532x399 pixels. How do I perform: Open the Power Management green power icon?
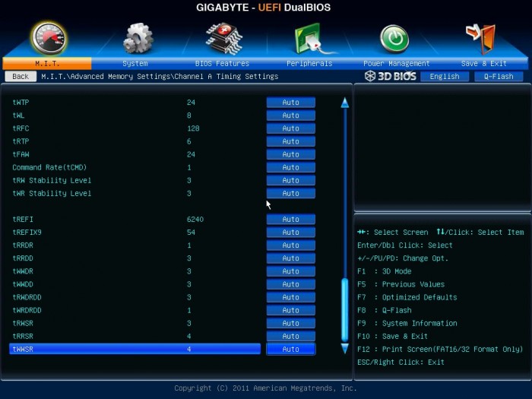click(394, 39)
